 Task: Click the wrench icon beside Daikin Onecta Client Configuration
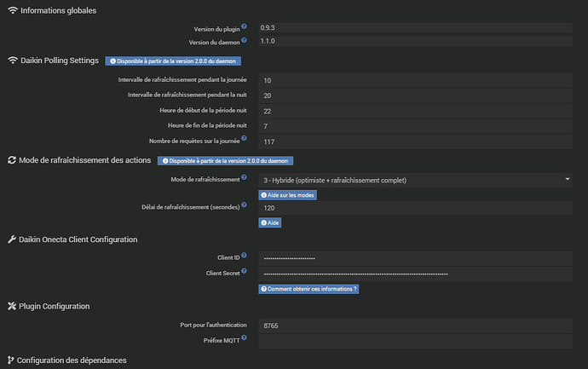tap(12, 239)
